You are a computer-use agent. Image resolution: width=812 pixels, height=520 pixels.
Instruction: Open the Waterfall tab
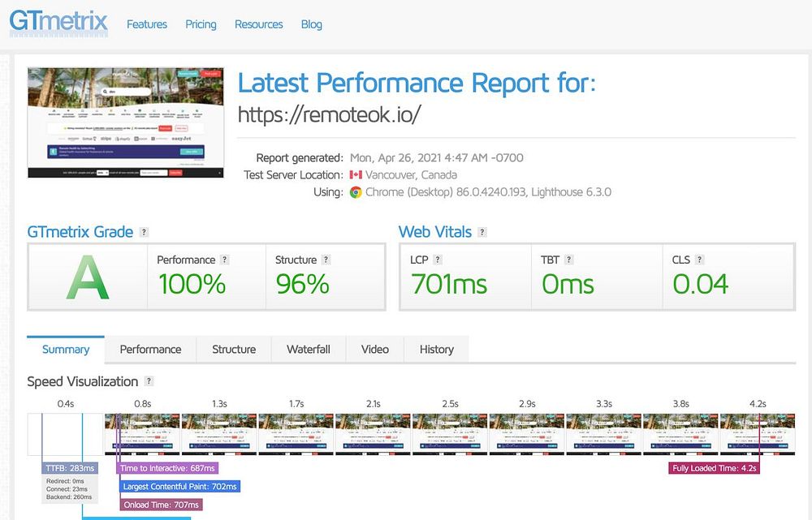click(x=309, y=350)
